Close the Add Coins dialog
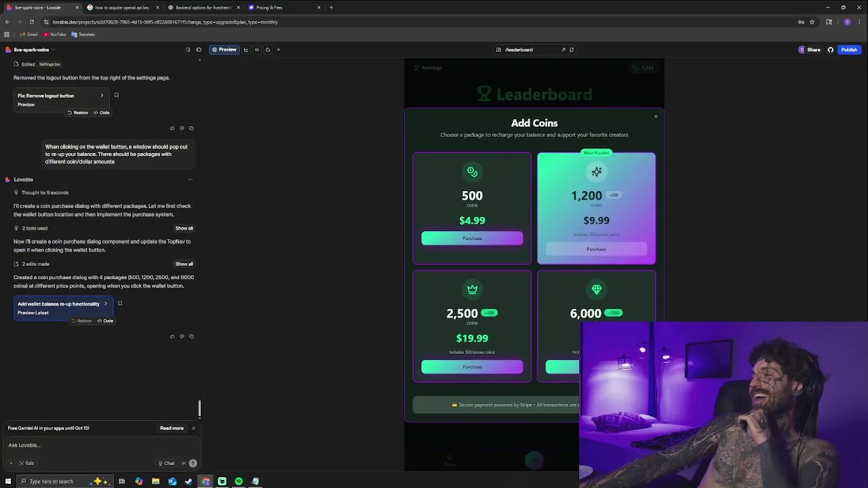Image resolution: width=868 pixels, height=488 pixels. (x=656, y=117)
